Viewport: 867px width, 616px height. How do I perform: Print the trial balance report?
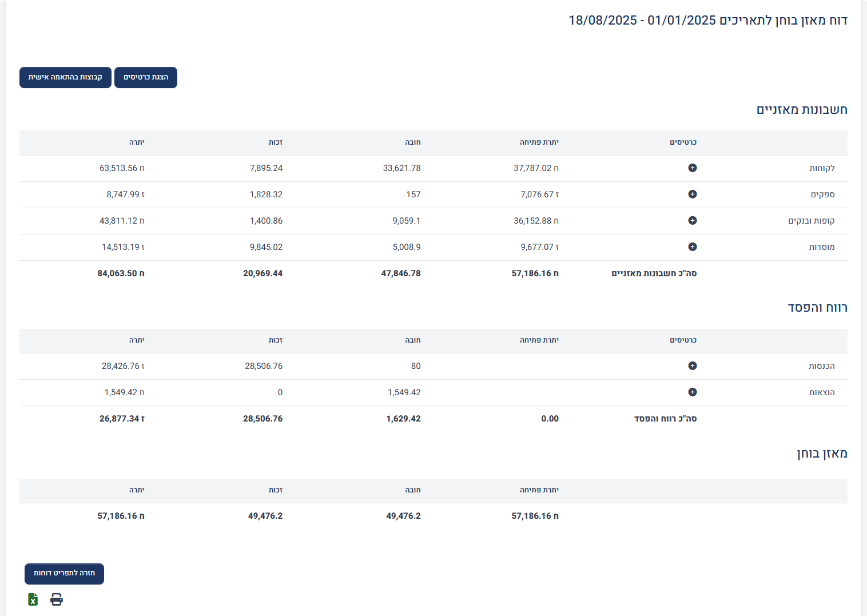click(x=56, y=599)
